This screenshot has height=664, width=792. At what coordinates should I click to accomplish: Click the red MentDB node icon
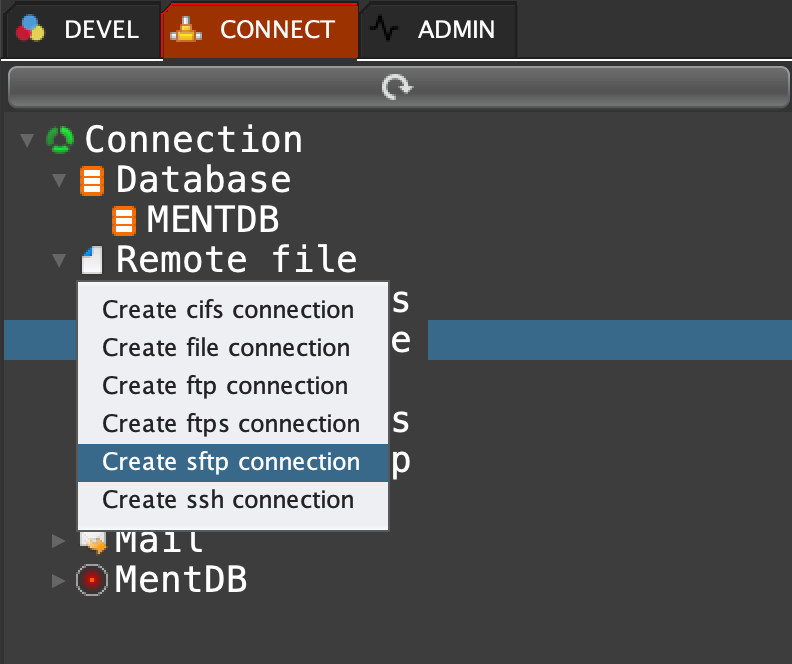coord(92,580)
